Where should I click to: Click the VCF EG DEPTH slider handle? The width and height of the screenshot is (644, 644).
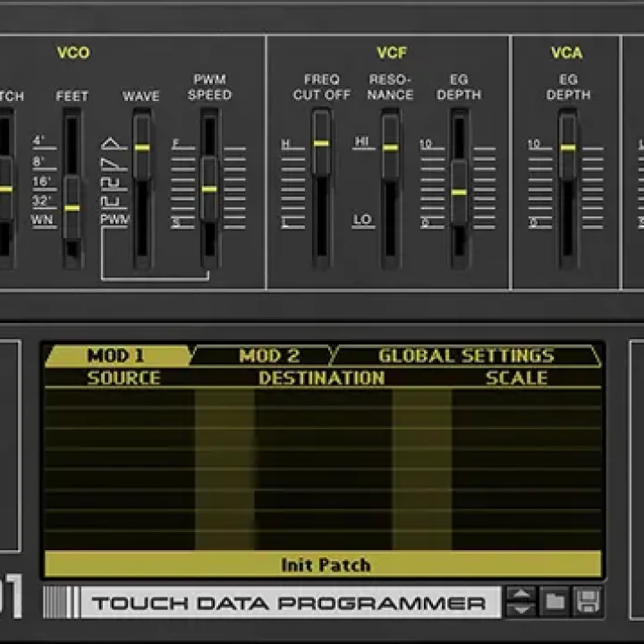459,192
